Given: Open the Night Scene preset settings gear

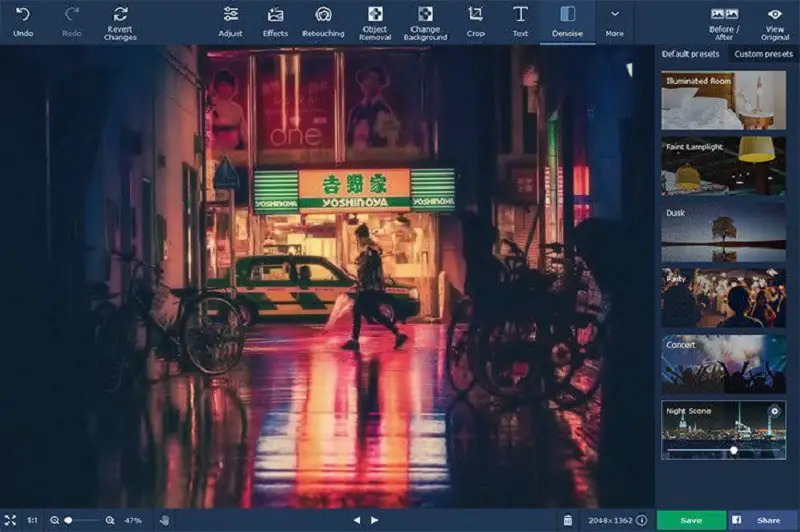Looking at the screenshot, I should point(774,411).
